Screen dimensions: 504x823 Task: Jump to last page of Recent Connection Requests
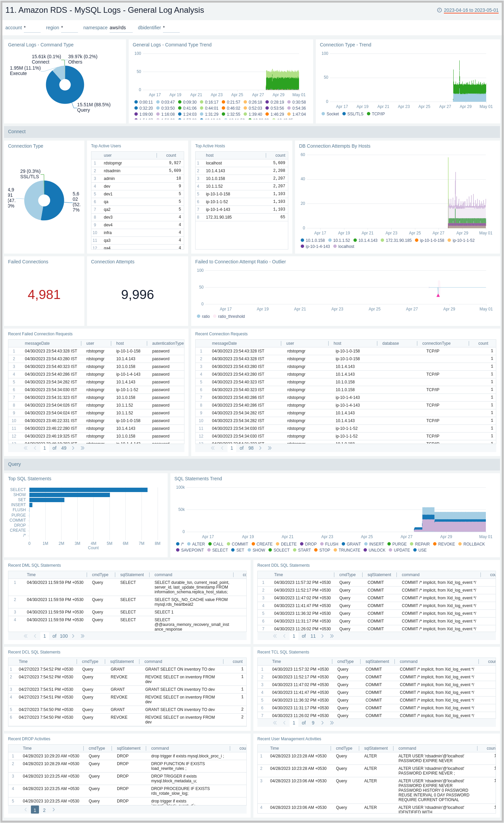[269, 448]
